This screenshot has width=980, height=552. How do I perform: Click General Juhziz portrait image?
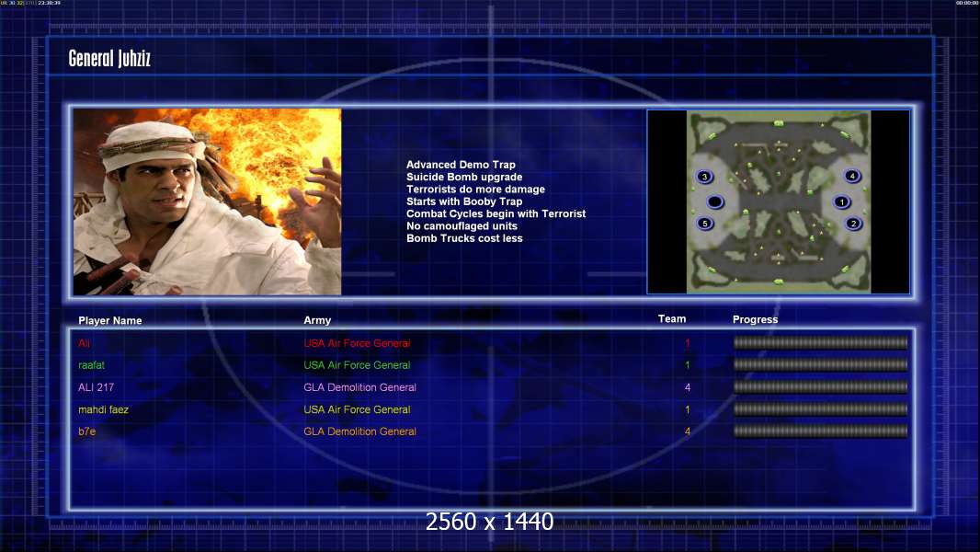208,201
